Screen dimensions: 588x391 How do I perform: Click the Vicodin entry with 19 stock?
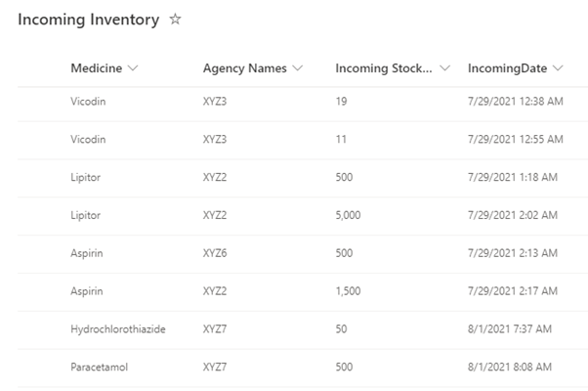88,101
